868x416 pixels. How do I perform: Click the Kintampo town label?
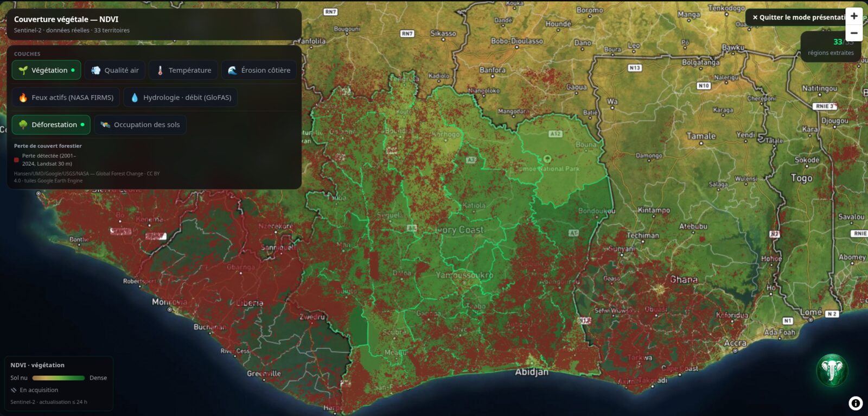(x=654, y=210)
